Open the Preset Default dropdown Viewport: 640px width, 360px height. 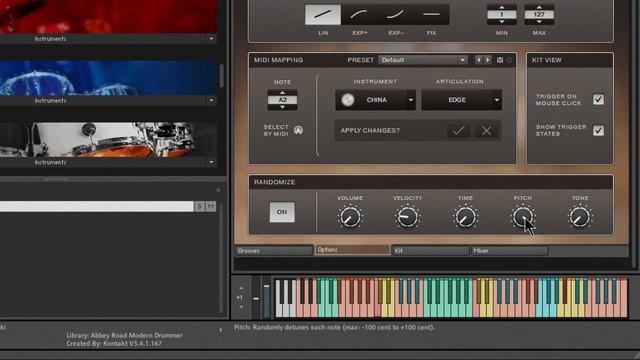[x=422, y=60]
